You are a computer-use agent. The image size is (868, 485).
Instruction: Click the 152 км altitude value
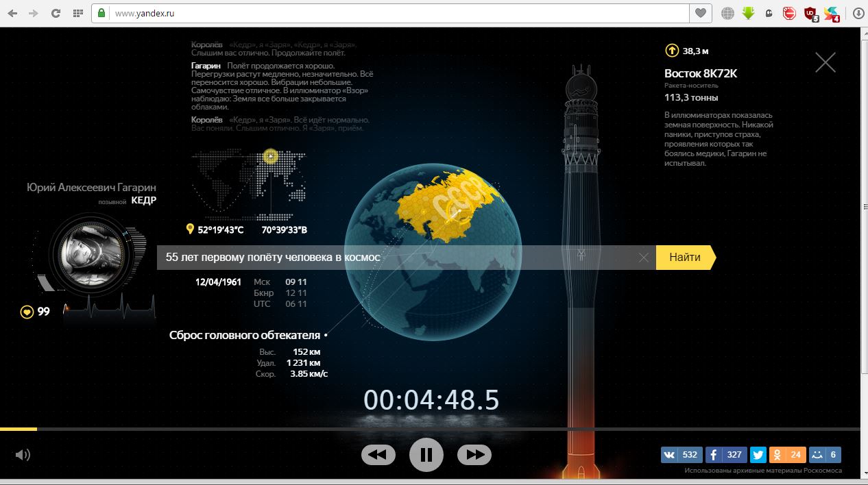click(x=306, y=351)
